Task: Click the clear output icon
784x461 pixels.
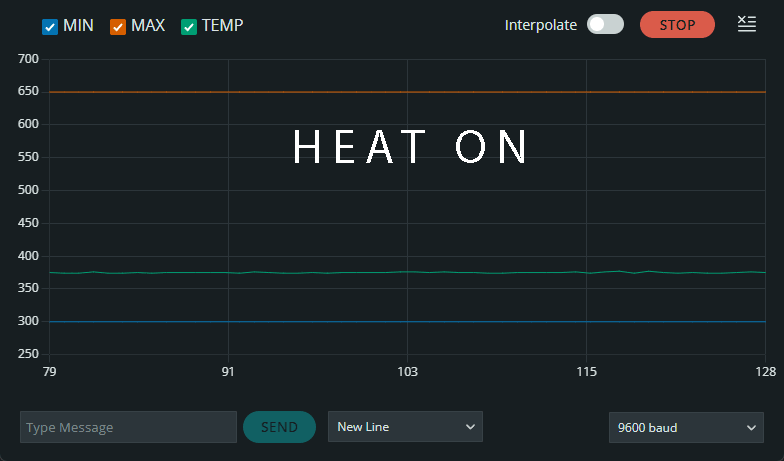Action: (x=746, y=24)
